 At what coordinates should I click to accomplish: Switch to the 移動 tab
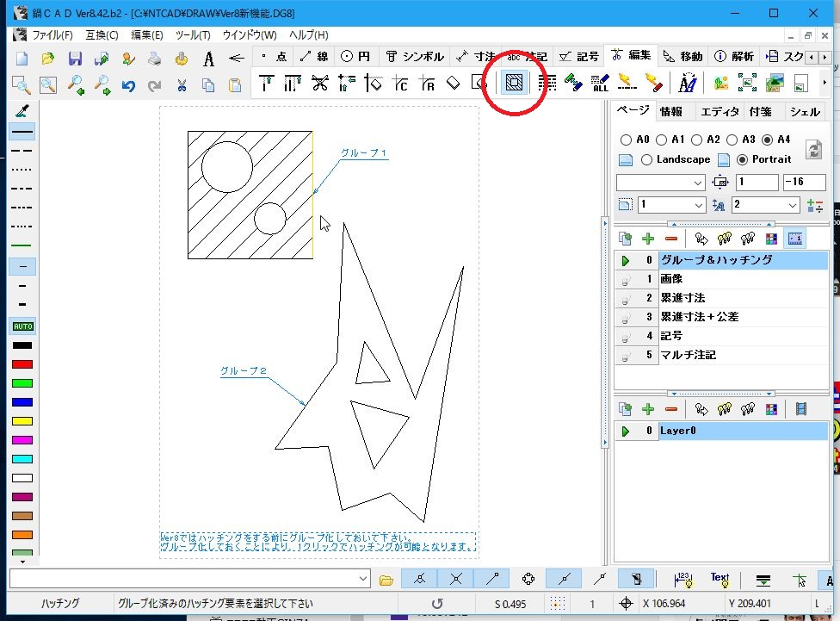pos(683,56)
